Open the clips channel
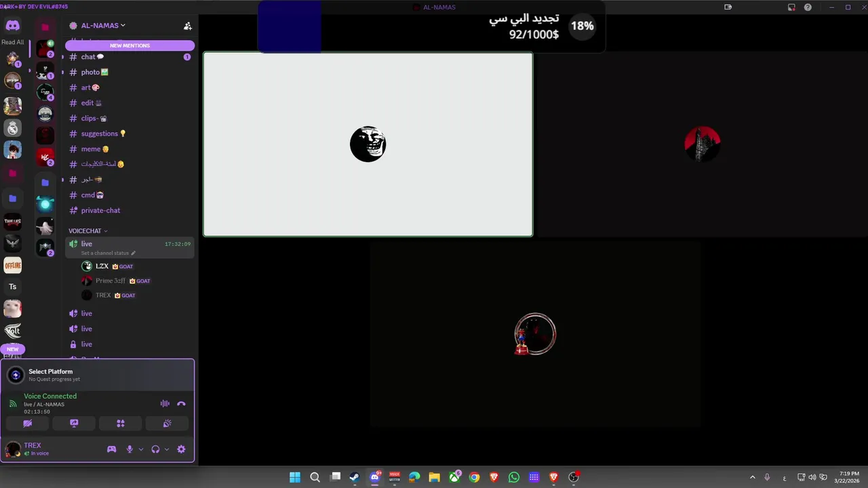The height and width of the screenshot is (488, 868). (130, 119)
